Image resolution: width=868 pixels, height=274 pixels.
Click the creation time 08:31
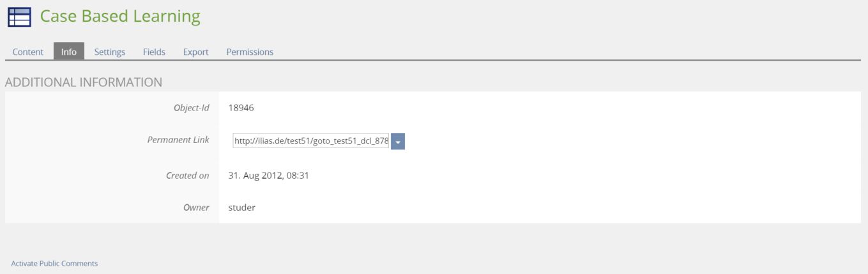point(299,176)
